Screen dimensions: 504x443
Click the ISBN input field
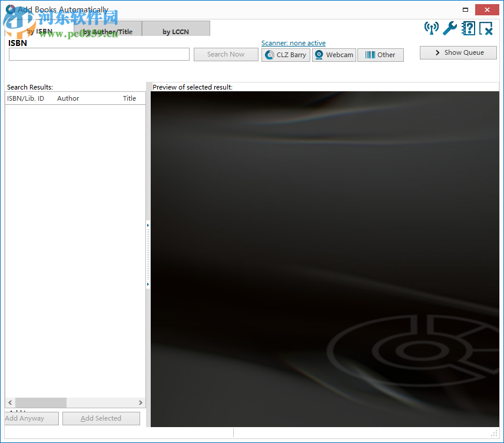[99, 54]
